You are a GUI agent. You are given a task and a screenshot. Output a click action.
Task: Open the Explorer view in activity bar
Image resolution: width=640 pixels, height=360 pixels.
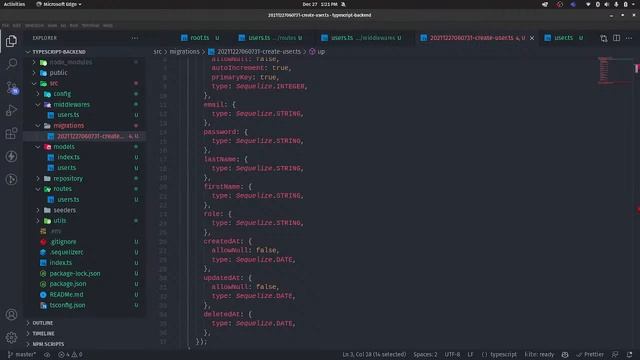point(11,41)
